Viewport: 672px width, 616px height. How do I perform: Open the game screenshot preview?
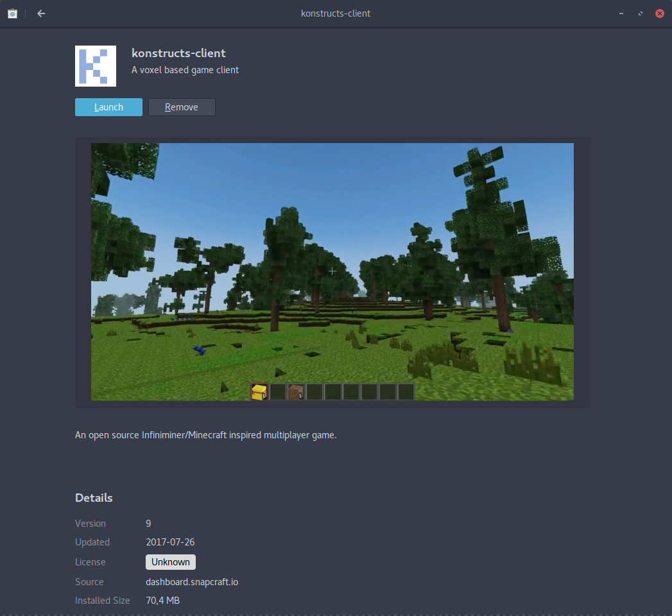point(332,272)
